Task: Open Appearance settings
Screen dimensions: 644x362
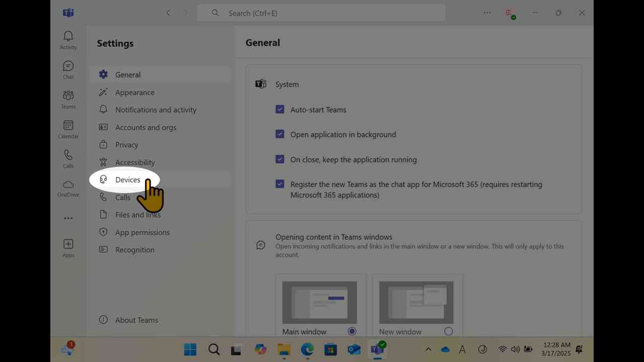Action: (160, 93)
